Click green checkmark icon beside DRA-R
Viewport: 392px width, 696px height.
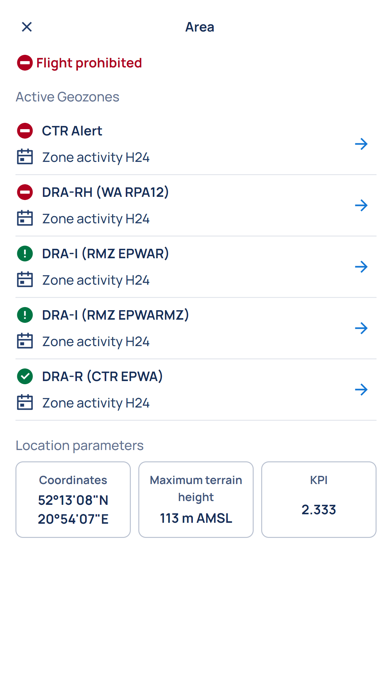tap(25, 376)
